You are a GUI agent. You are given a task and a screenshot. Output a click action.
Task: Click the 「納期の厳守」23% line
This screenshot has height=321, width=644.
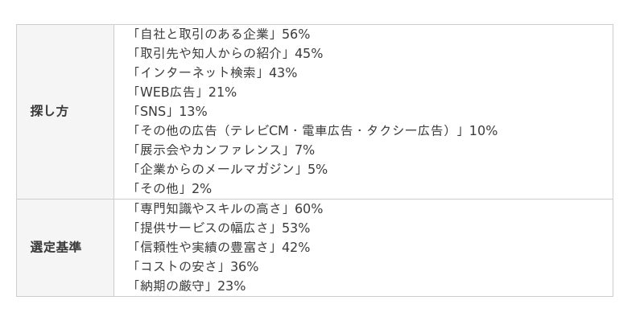(x=188, y=286)
